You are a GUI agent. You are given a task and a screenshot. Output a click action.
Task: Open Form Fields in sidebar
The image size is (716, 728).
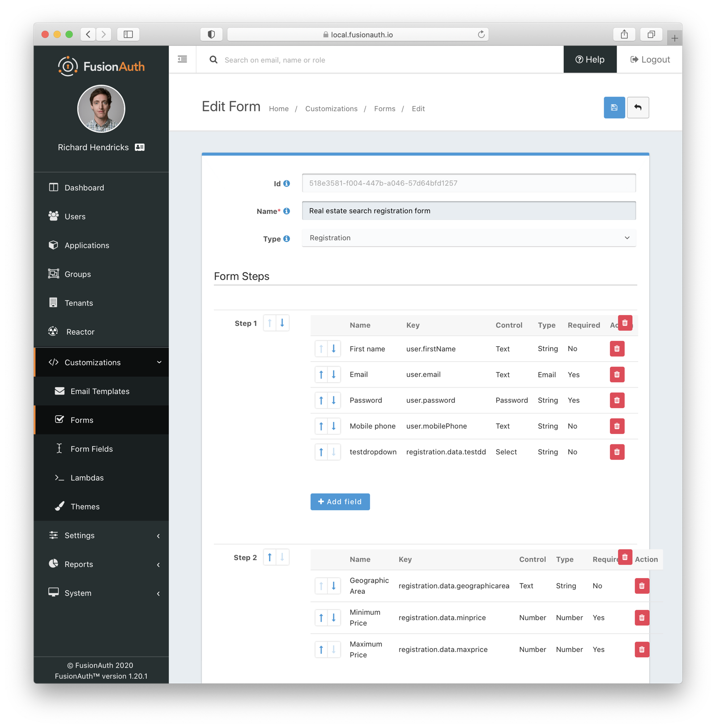(91, 449)
